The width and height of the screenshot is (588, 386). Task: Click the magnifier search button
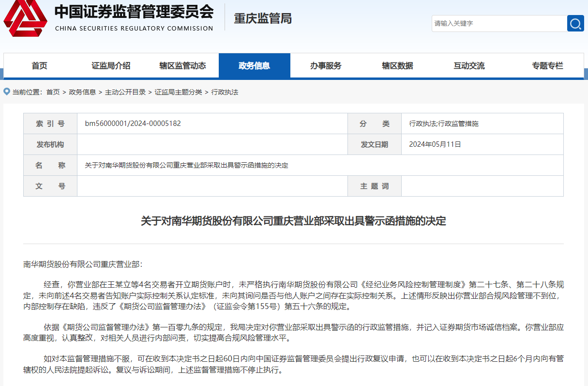point(575,23)
